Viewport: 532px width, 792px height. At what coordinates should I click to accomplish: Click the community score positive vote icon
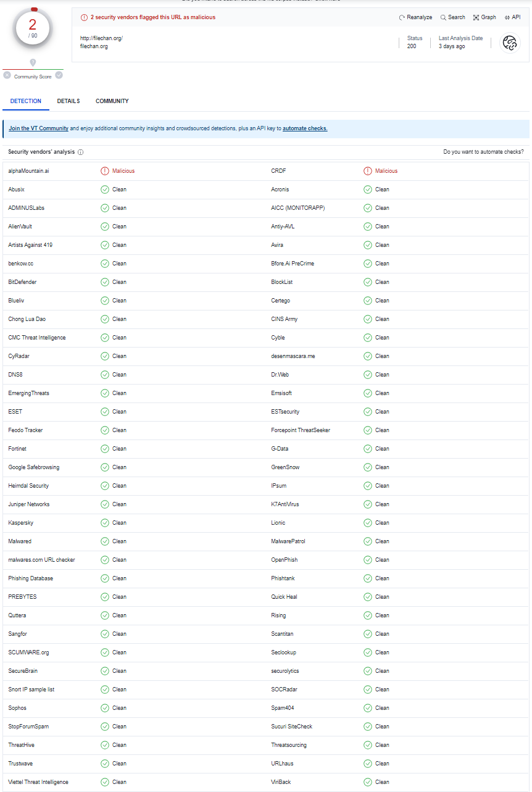click(59, 75)
